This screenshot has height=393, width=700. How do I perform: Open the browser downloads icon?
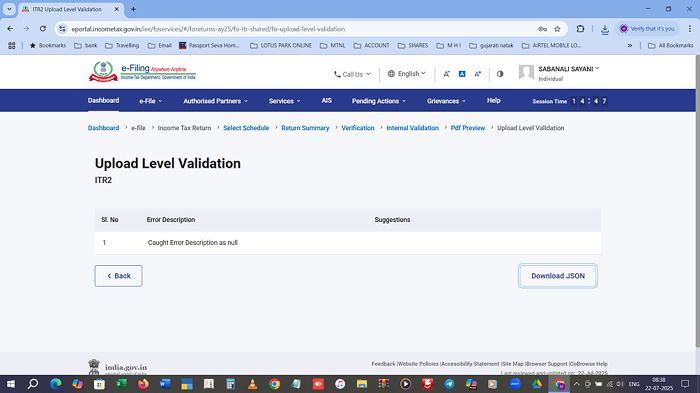click(605, 29)
